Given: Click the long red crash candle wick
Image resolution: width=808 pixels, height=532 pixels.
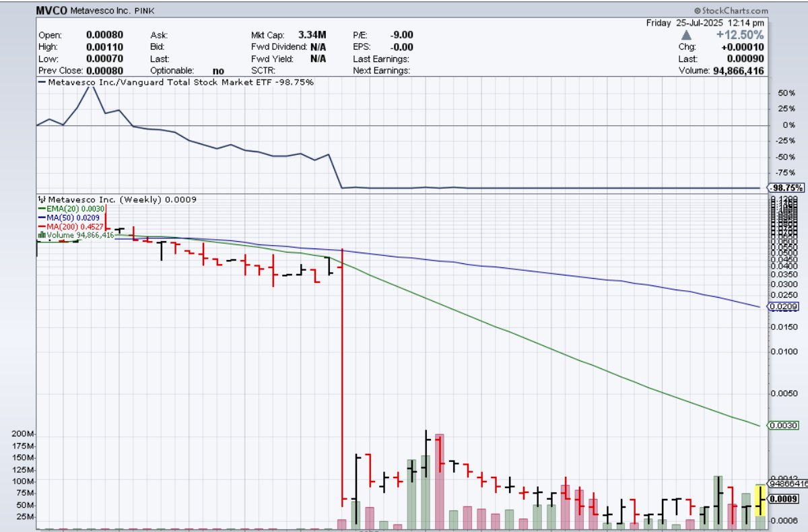Looking at the screenshot, I should (x=343, y=377).
